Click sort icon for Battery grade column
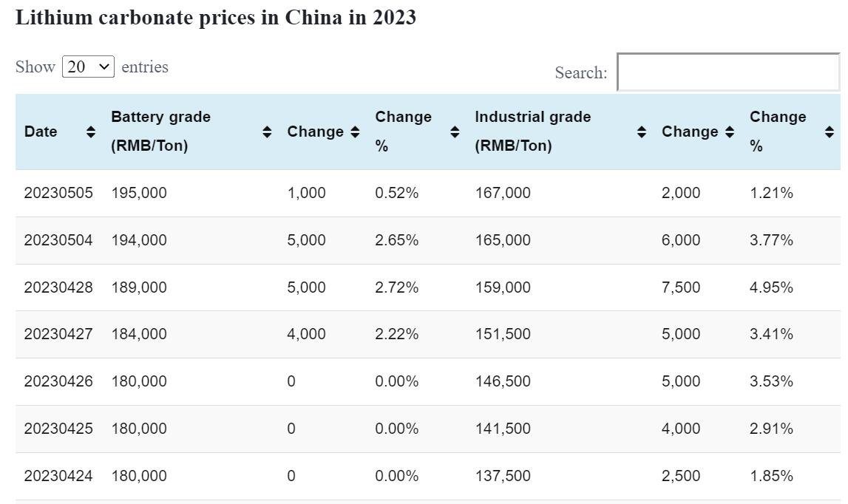 pos(267,132)
